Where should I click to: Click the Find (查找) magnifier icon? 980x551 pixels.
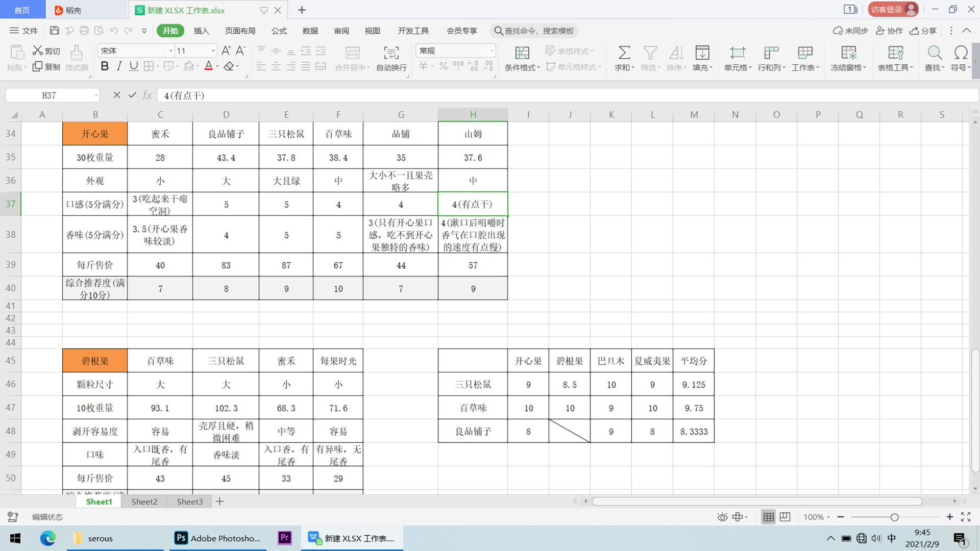coord(934,53)
